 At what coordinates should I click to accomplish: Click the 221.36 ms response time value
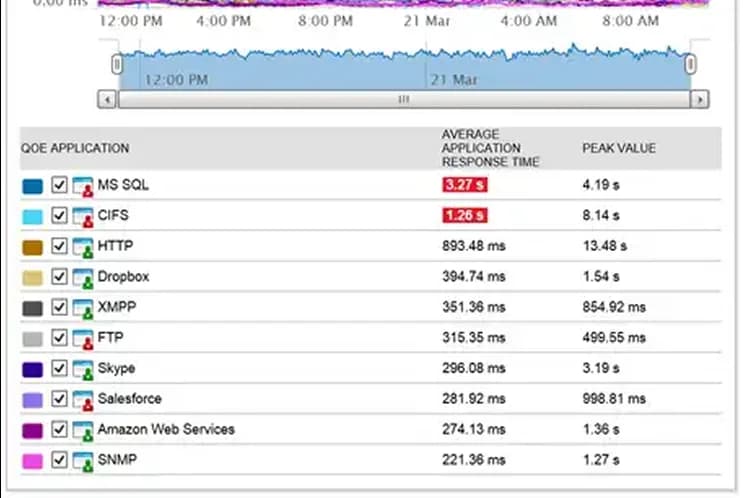coord(474,459)
